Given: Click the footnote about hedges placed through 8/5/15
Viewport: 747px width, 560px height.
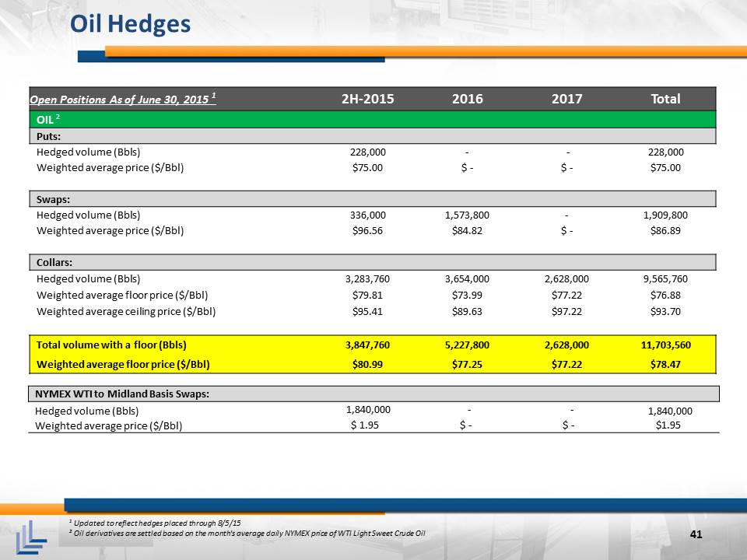Looking at the screenshot, I should coord(155,523).
